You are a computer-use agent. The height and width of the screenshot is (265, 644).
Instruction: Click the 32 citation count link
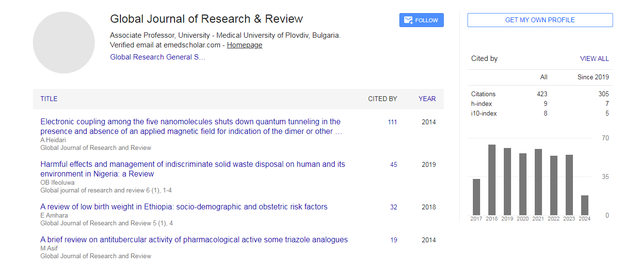coord(394,207)
